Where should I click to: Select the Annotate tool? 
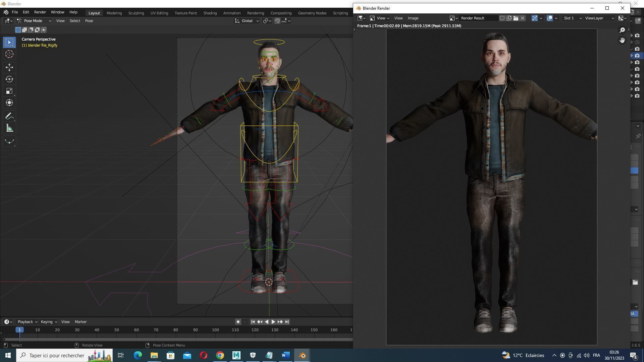click(9, 116)
